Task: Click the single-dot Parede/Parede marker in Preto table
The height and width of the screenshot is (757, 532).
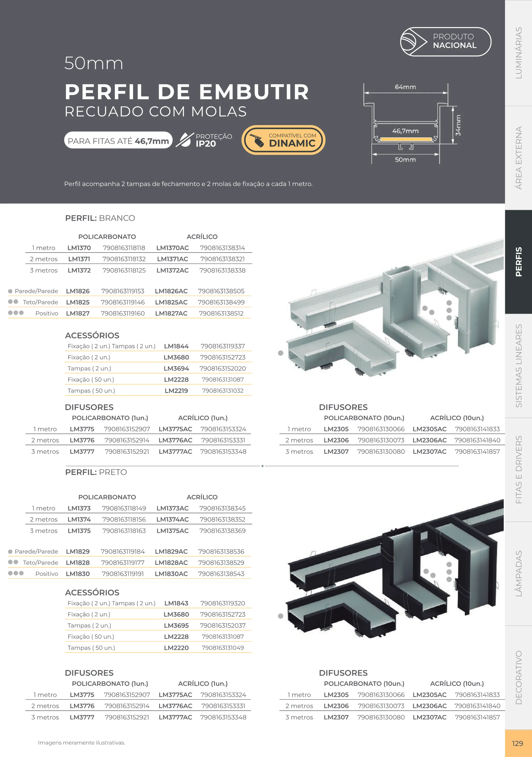Action: (x=10, y=552)
